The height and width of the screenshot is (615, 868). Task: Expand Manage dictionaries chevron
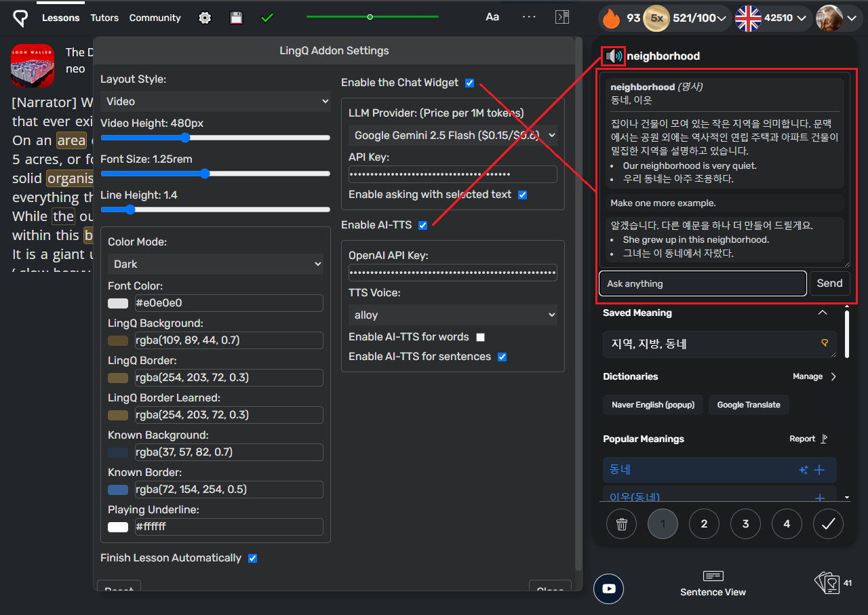[x=833, y=376]
